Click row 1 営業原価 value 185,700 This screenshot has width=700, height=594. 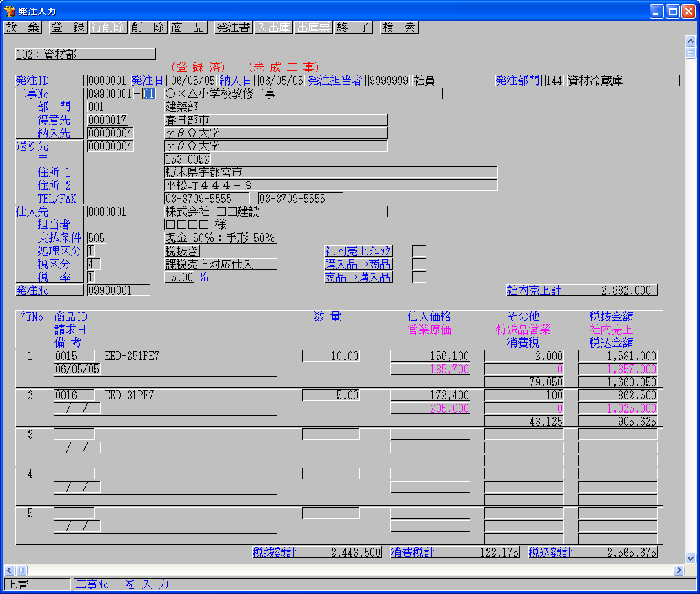[430, 369]
